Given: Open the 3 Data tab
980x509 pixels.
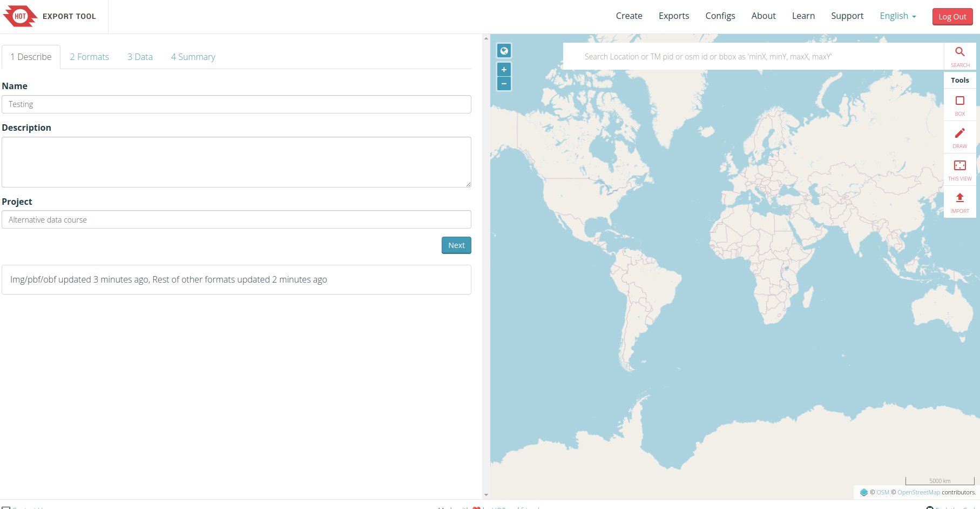Looking at the screenshot, I should [140, 57].
